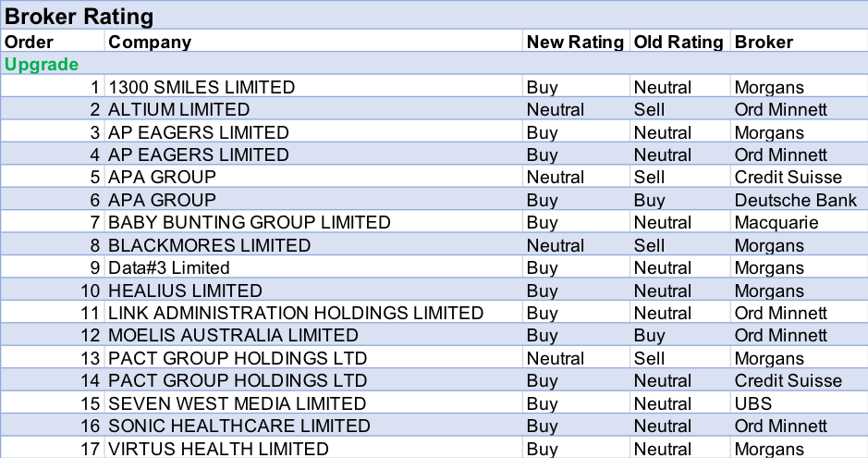Screen dimensions: 868x458
Task: Click the Broker Rating title cell
Action: [x=79, y=17]
